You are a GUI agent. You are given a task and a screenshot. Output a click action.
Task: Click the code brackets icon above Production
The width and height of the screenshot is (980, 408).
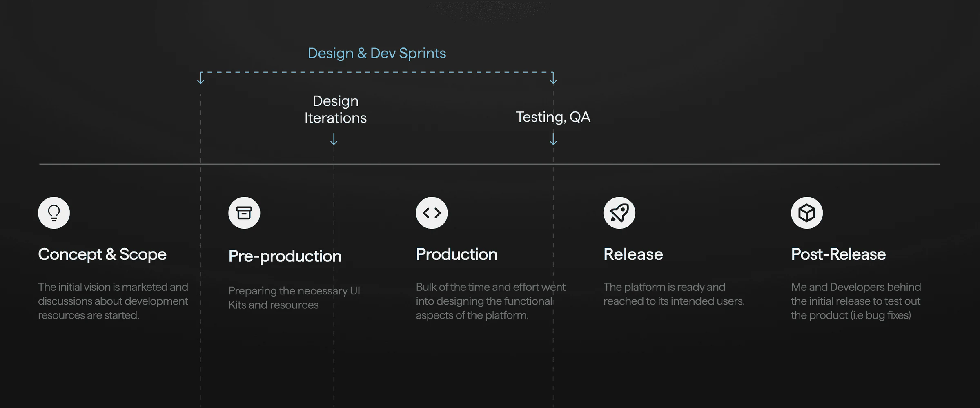[432, 213]
